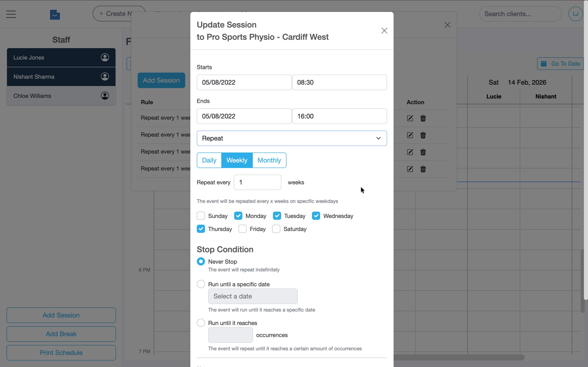Open the LJ user avatar
The width and height of the screenshot is (588, 367).
point(575,14)
